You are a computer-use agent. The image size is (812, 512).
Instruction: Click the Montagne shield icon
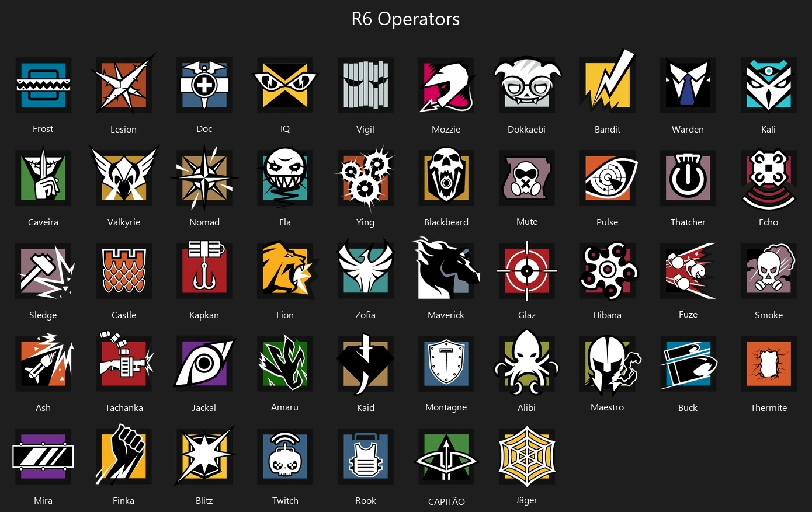point(446,363)
